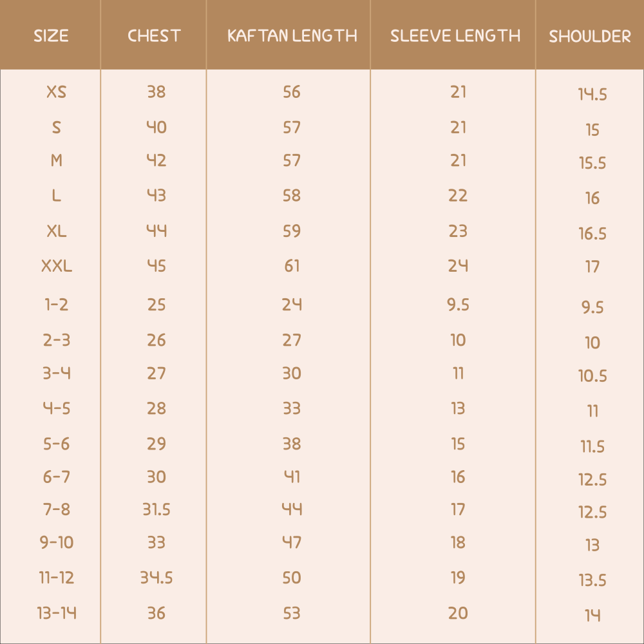Screen dimensions: 644x644
Task: Select shoulder value 13.5 for size 11-12
Action: click(x=592, y=580)
